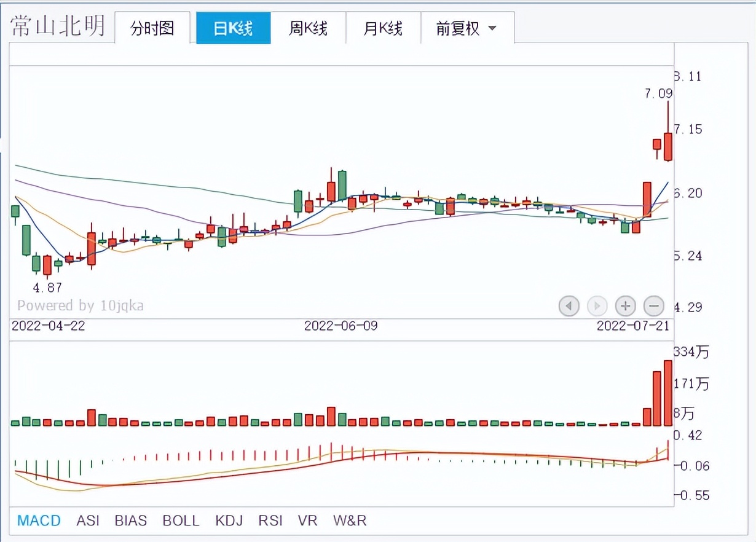Viewport: 756px width, 542px height.
Task: Open the 前复权 dropdown
Action: coord(467,28)
